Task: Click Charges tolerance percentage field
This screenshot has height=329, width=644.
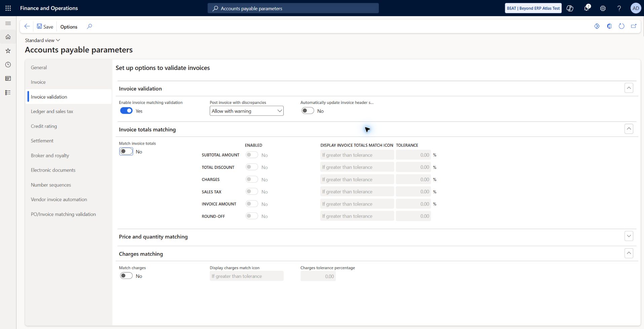Action: 318,276
